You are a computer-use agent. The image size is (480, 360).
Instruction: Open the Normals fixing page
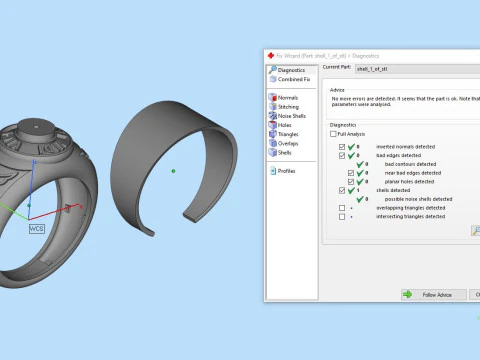click(x=288, y=98)
